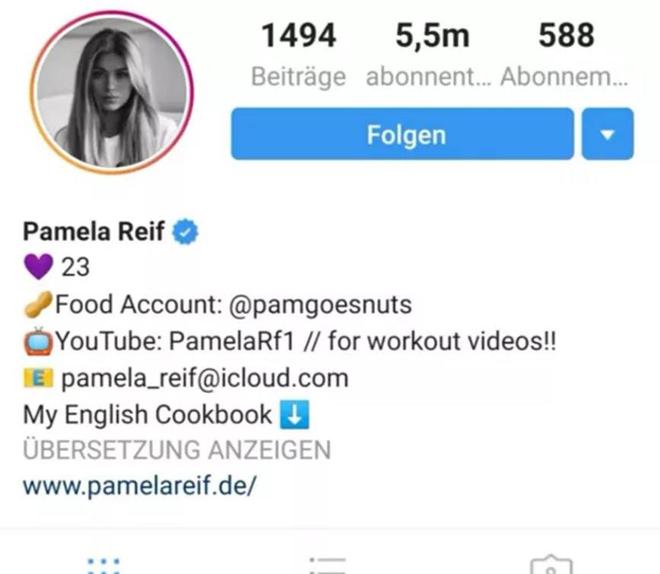Select the Pamela Reif profile name
Screen dimensions: 660x574
point(93,231)
